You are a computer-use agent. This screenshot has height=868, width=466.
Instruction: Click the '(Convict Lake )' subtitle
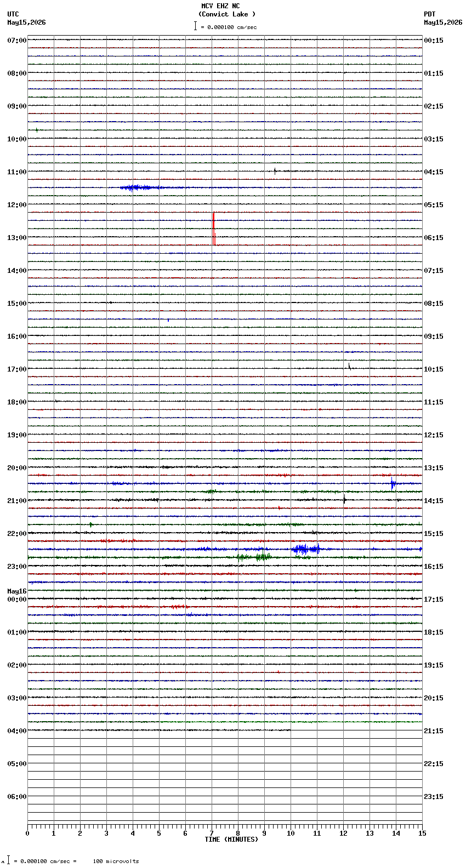(x=227, y=14)
